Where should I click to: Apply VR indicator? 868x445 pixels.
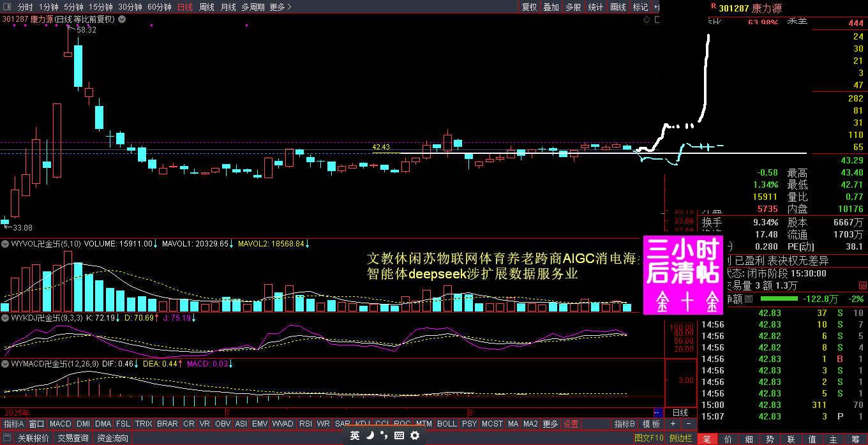pos(205,424)
